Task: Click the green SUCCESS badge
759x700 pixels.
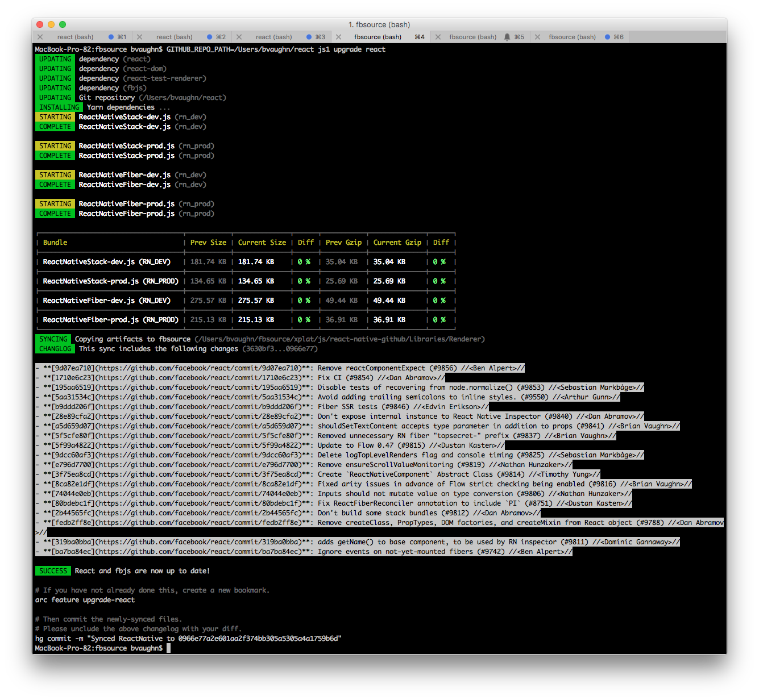Action: pos(53,571)
